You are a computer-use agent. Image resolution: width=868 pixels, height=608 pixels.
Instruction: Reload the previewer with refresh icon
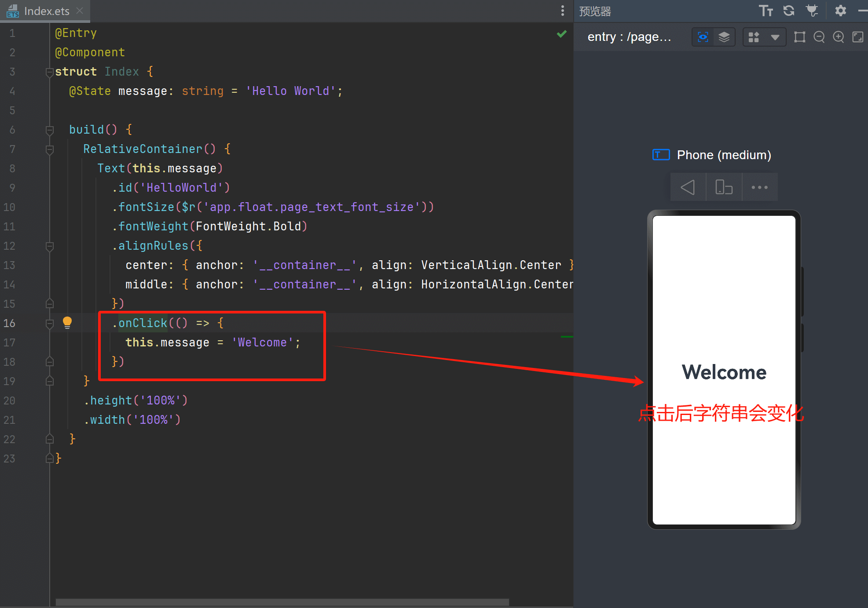(789, 11)
